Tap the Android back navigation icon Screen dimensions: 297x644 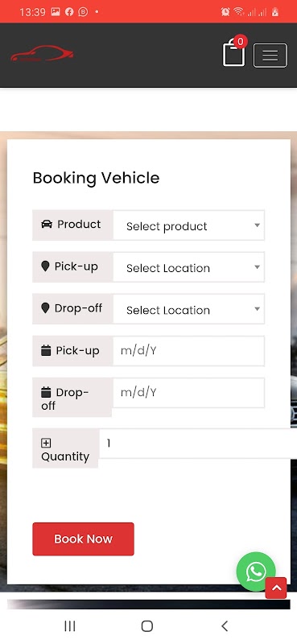click(225, 626)
